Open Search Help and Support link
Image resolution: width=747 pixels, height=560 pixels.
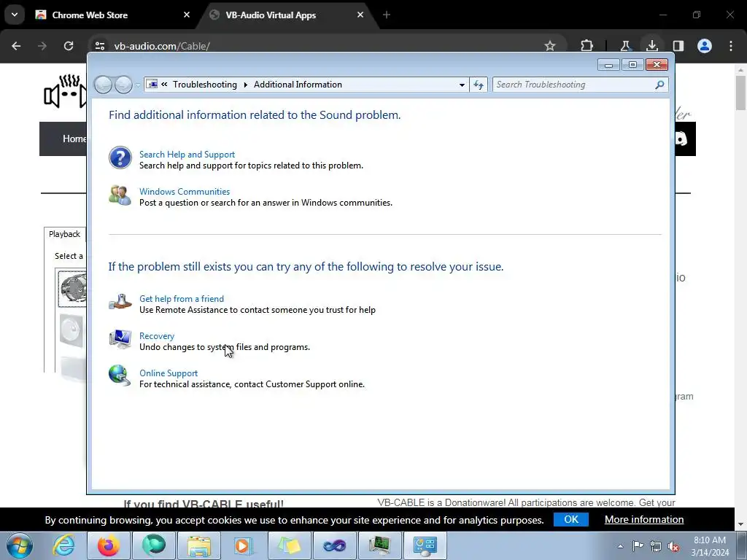pos(187,155)
